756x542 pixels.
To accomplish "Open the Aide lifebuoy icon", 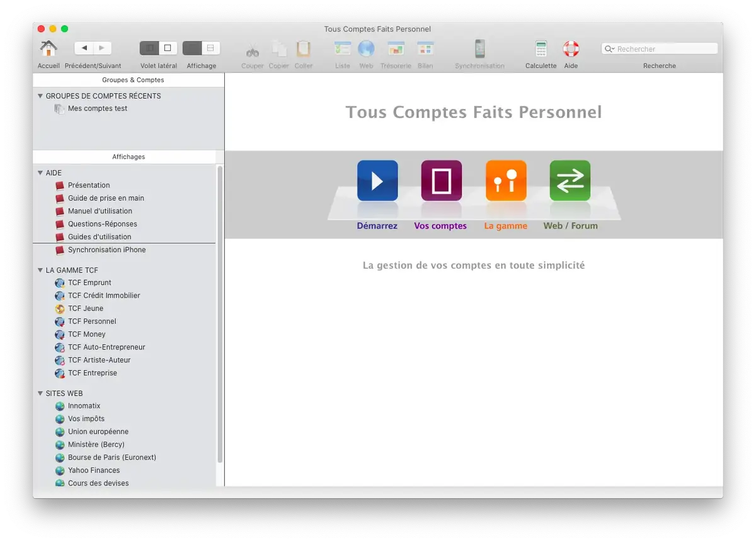I will coord(570,49).
